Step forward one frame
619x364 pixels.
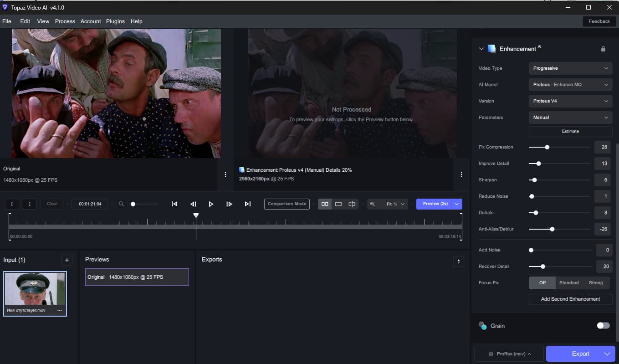tap(229, 204)
